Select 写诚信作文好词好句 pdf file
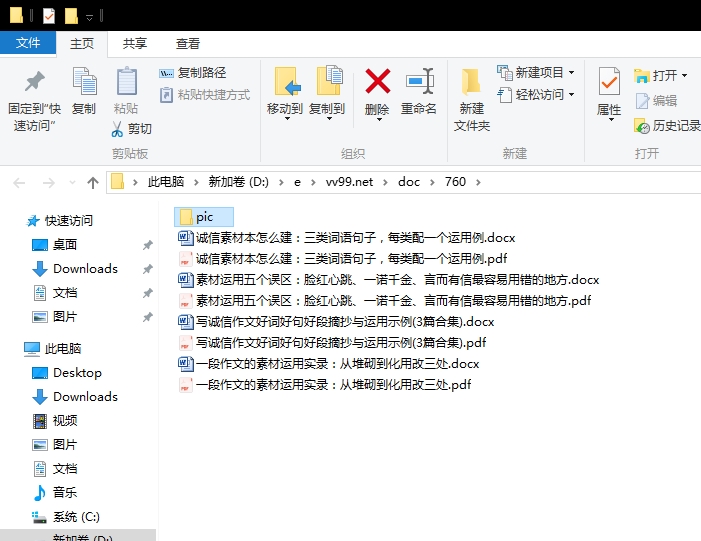 click(x=332, y=343)
